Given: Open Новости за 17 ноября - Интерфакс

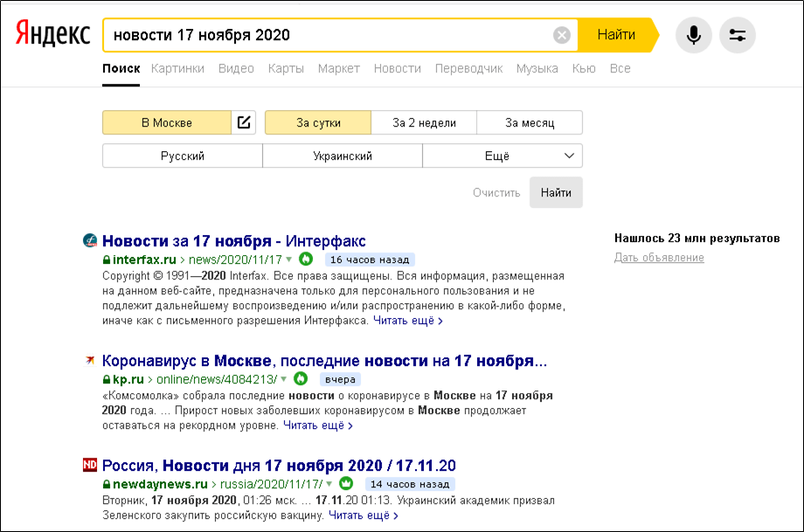Looking at the screenshot, I should coord(234,240).
